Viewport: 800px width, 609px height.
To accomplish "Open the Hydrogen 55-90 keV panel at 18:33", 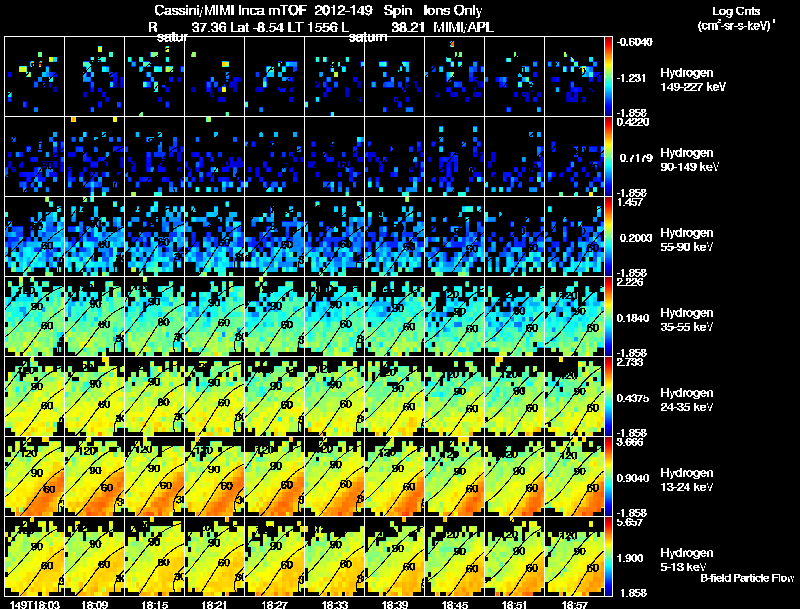I will point(335,237).
